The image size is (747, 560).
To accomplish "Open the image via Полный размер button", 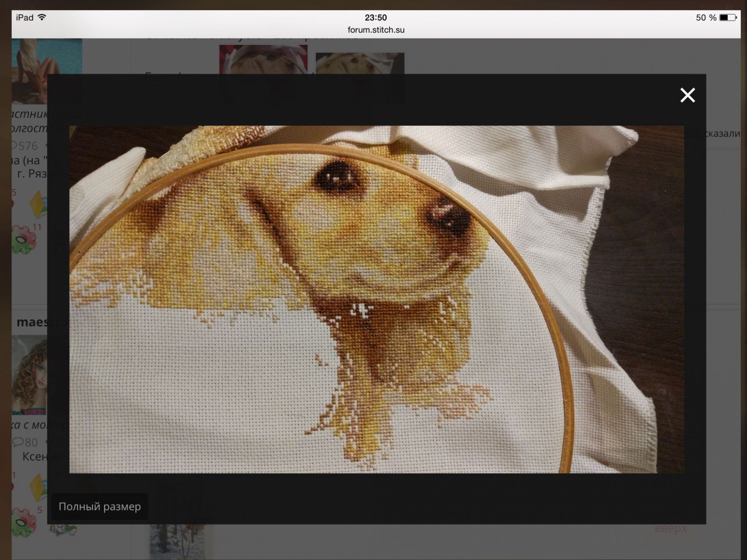I will click(x=100, y=507).
